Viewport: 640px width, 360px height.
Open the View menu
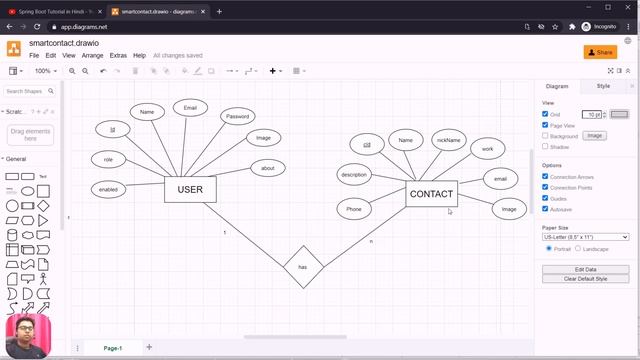[x=69, y=56]
